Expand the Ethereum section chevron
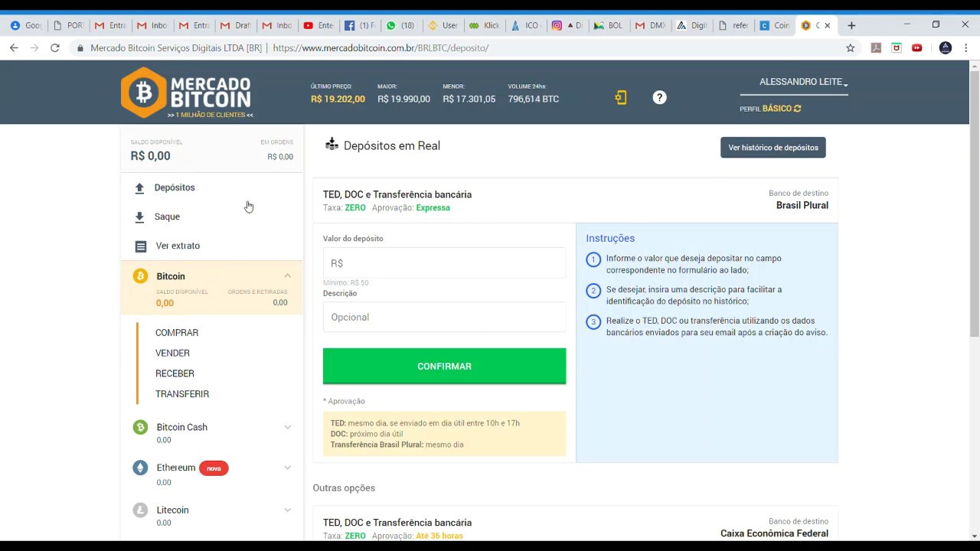Image resolution: width=980 pixels, height=551 pixels. pos(287,468)
